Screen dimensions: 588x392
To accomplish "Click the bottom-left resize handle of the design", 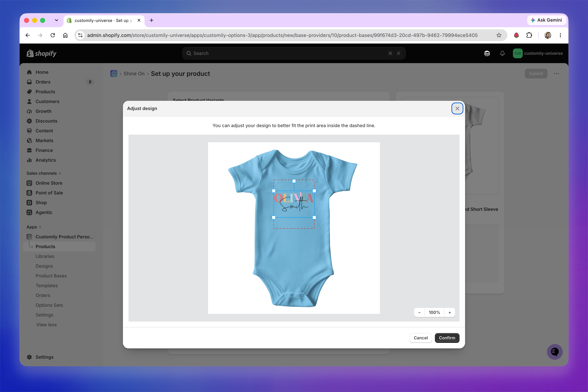I will pos(274,217).
